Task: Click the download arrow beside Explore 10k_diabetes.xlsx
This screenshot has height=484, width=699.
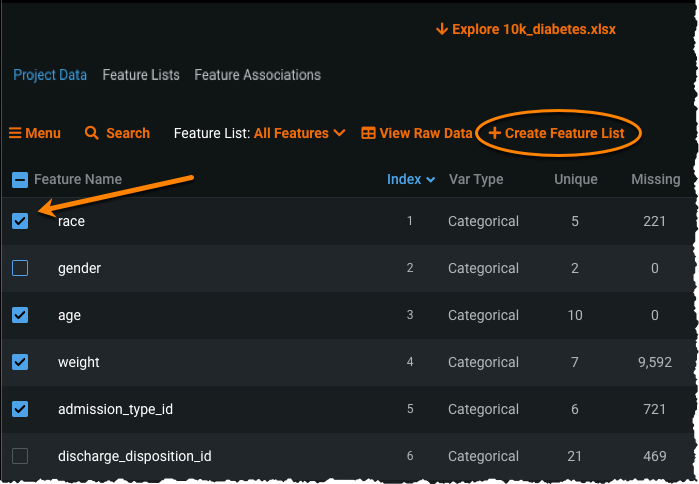Action: [x=441, y=29]
